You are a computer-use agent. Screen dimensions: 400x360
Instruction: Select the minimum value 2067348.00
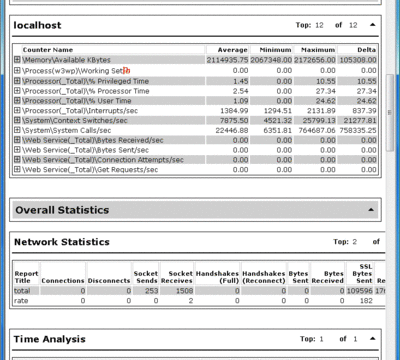coord(271,60)
